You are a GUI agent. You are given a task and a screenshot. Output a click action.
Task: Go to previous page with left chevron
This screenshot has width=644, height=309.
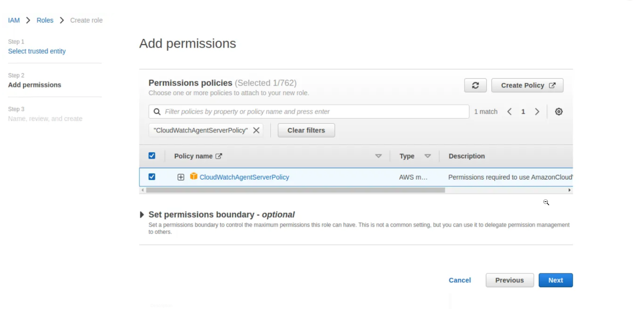coord(509,111)
